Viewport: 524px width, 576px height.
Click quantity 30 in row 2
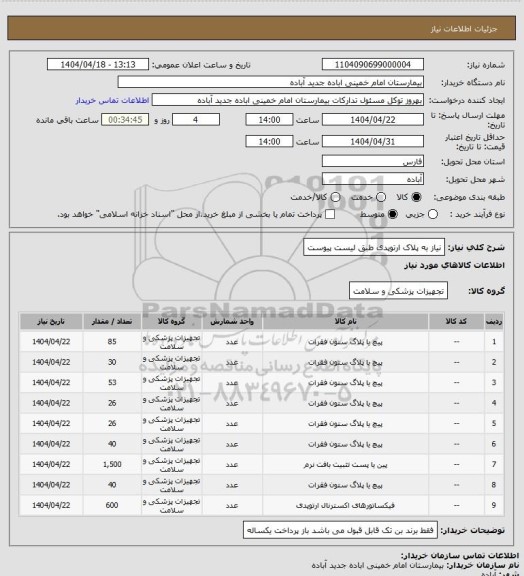click(112, 362)
